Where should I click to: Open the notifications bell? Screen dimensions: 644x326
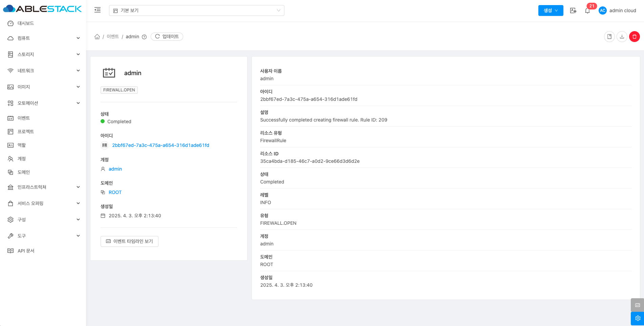coord(587,11)
